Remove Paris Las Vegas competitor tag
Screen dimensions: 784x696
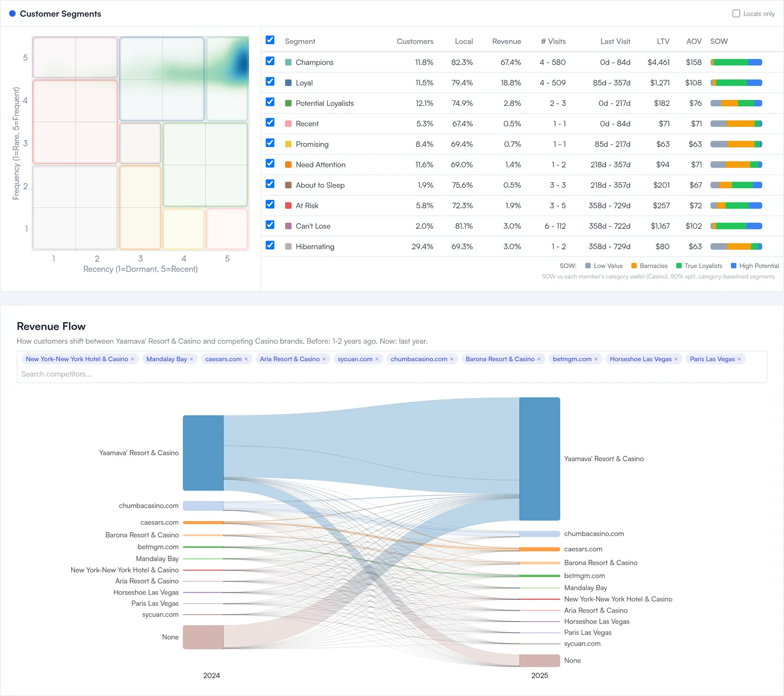tap(739, 359)
